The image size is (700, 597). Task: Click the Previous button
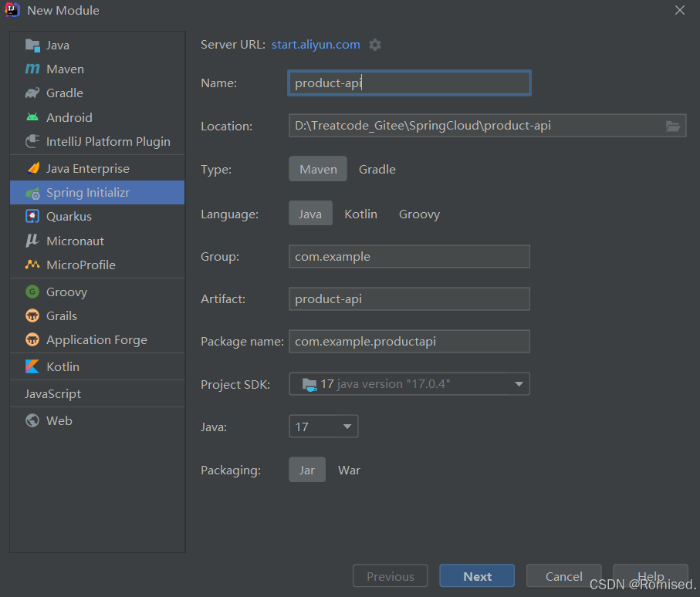click(391, 576)
